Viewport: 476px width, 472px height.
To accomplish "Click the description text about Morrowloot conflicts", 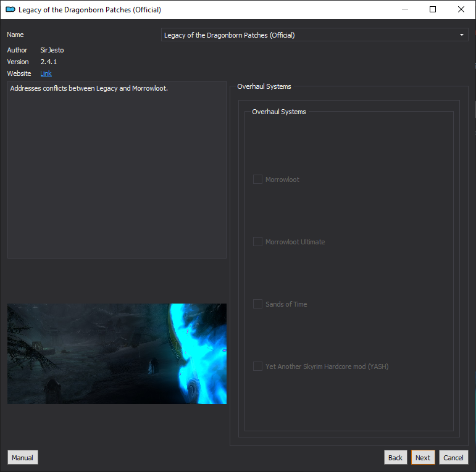I will (89, 88).
